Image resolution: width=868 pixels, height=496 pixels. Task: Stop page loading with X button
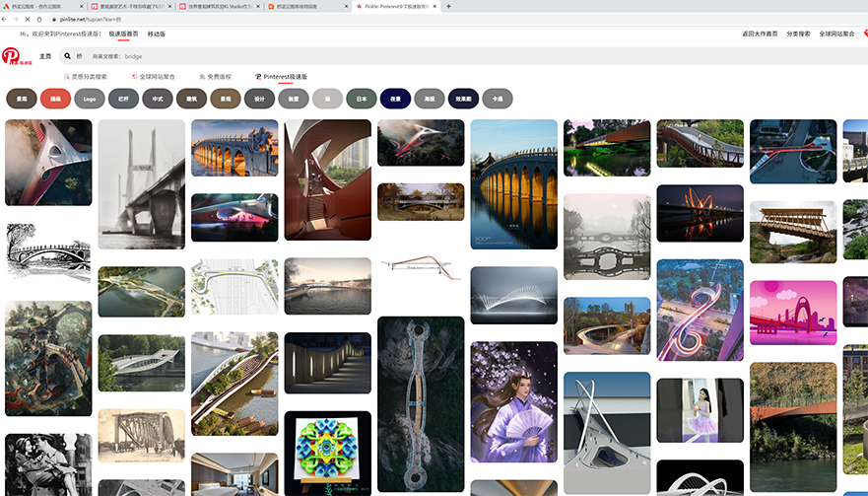(x=28, y=19)
